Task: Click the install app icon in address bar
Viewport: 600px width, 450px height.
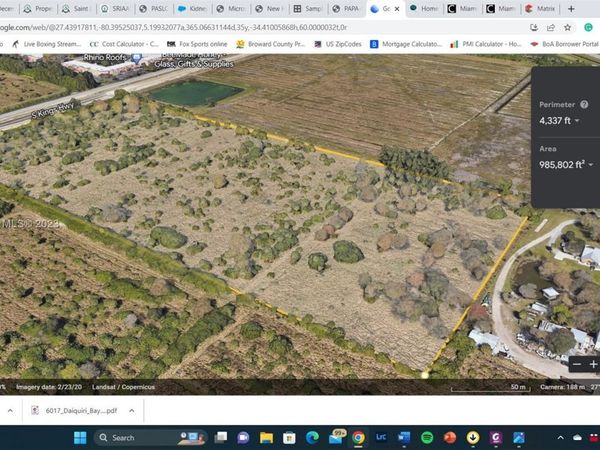Action: point(534,28)
